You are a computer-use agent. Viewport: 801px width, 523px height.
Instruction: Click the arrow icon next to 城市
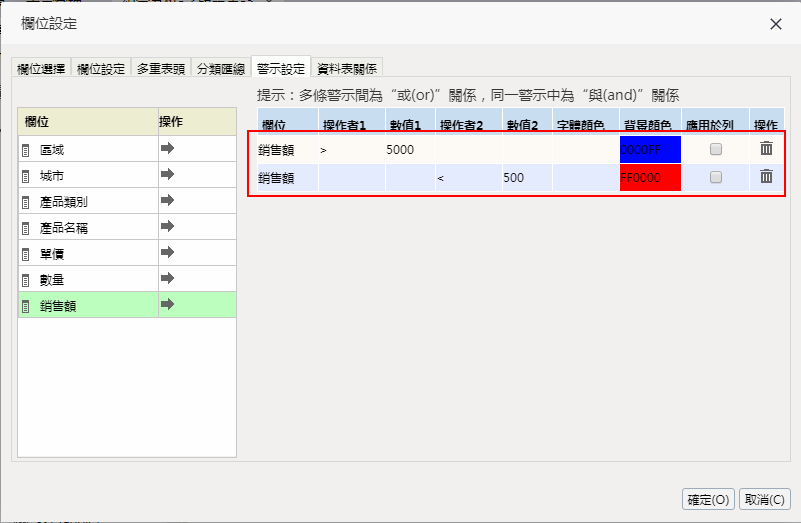[167, 175]
